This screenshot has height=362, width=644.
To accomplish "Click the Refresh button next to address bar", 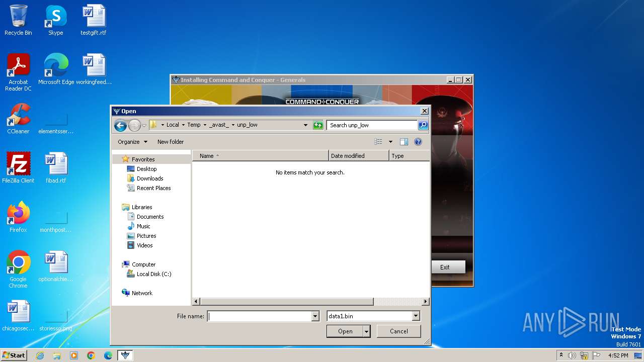I will click(x=318, y=125).
